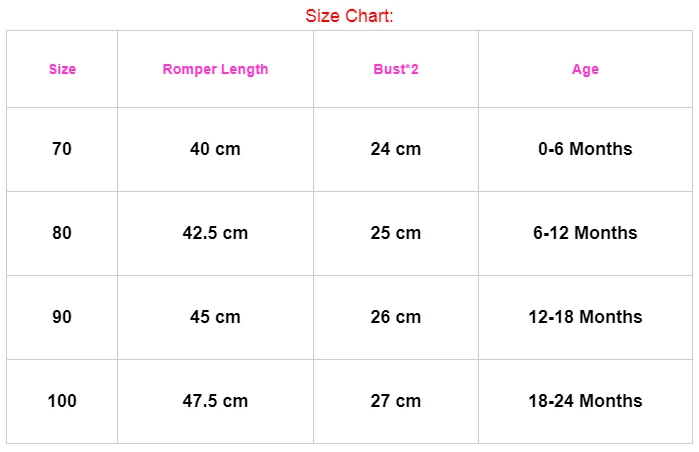Viewport: 699px width, 452px height.
Task: Click the 0-6 Months age cell
Action: click(585, 149)
